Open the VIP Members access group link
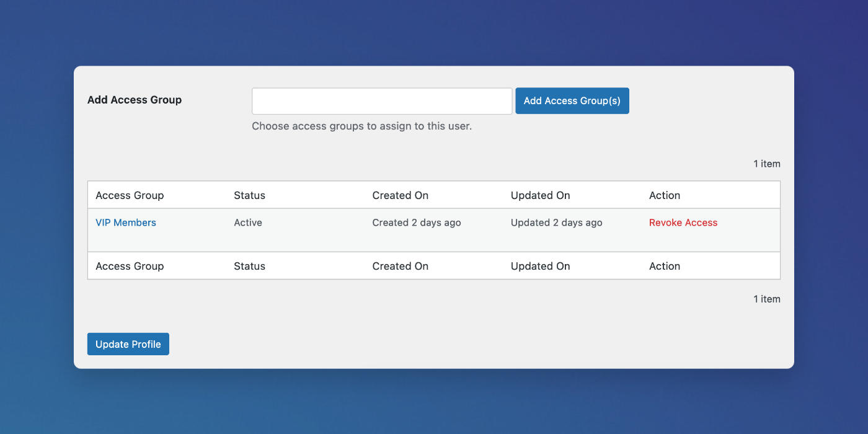This screenshot has width=868, height=434. (126, 223)
